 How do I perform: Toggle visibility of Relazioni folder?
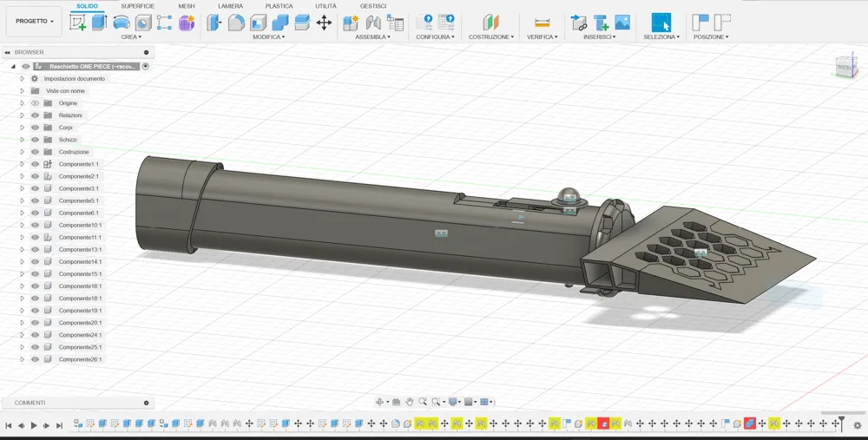coord(35,115)
